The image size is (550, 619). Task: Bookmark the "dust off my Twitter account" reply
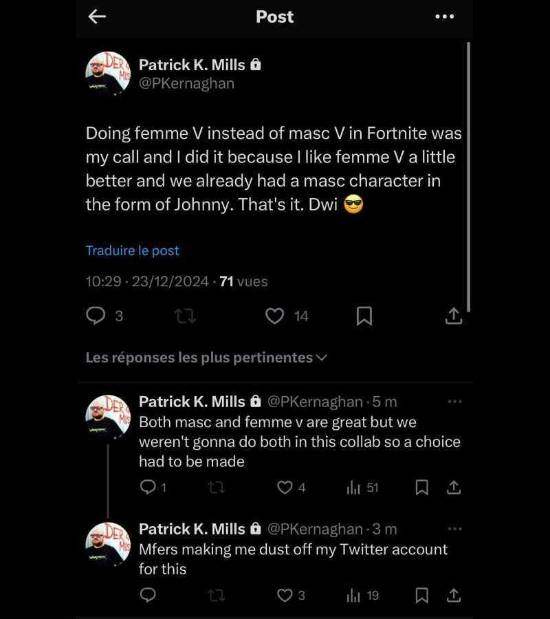(x=422, y=595)
